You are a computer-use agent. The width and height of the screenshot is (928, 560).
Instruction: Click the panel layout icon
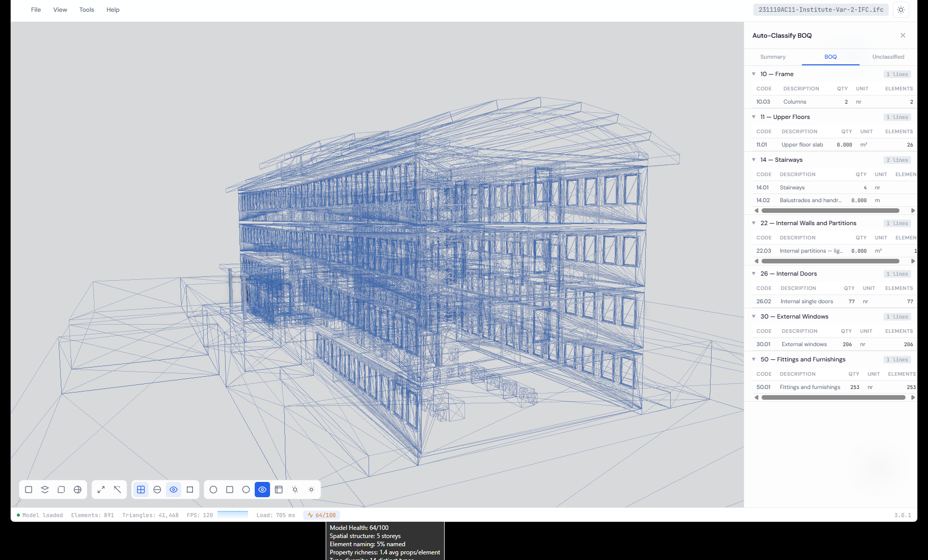click(x=279, y=490)
